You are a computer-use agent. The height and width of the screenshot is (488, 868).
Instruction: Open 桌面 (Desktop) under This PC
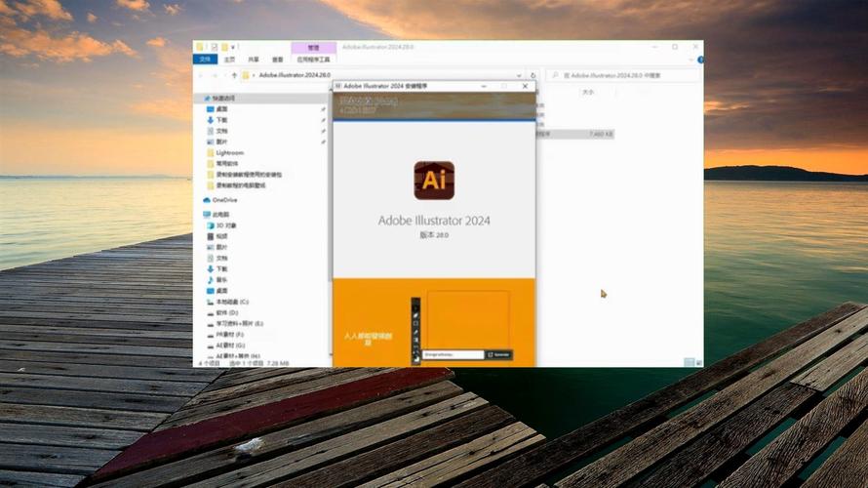point(222,291)
